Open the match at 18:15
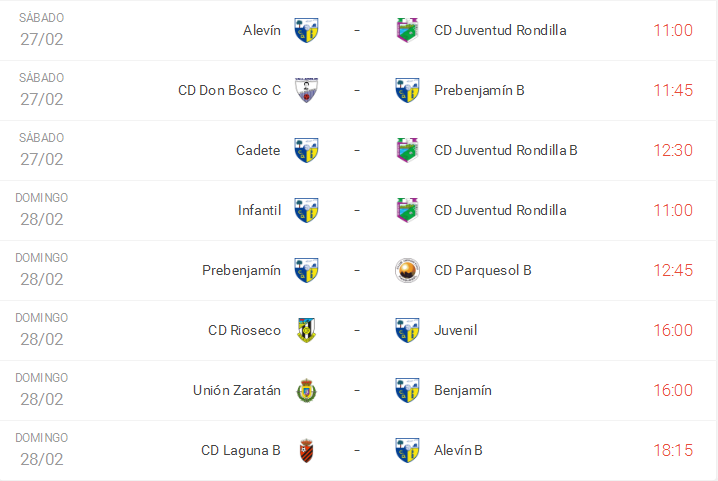718x481 pixels. coord(673,450)
